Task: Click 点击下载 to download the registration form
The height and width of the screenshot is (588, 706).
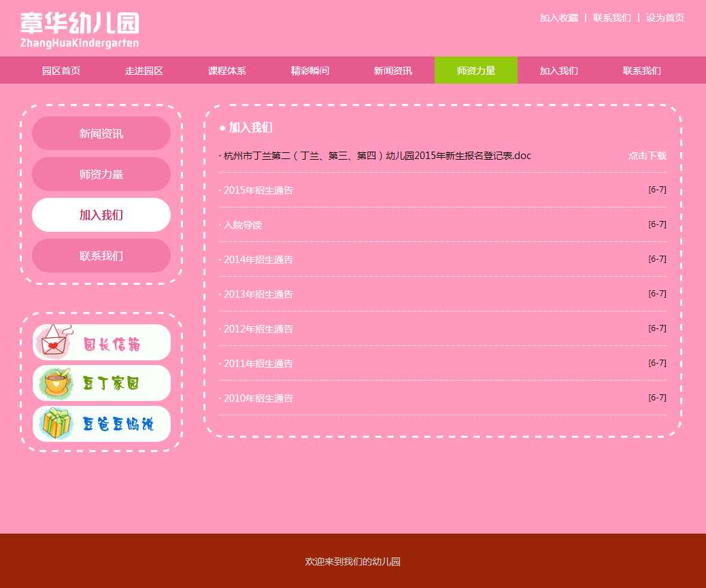Action: click(x=647, y=156)
